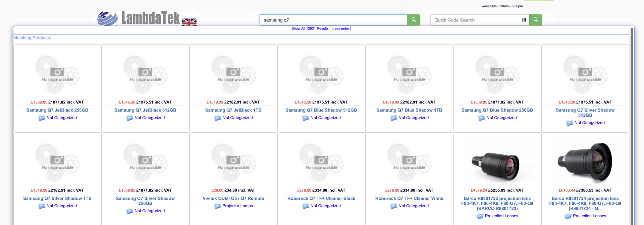Click the barcode icon in Quick Code Search

click(x=524, y=20)
